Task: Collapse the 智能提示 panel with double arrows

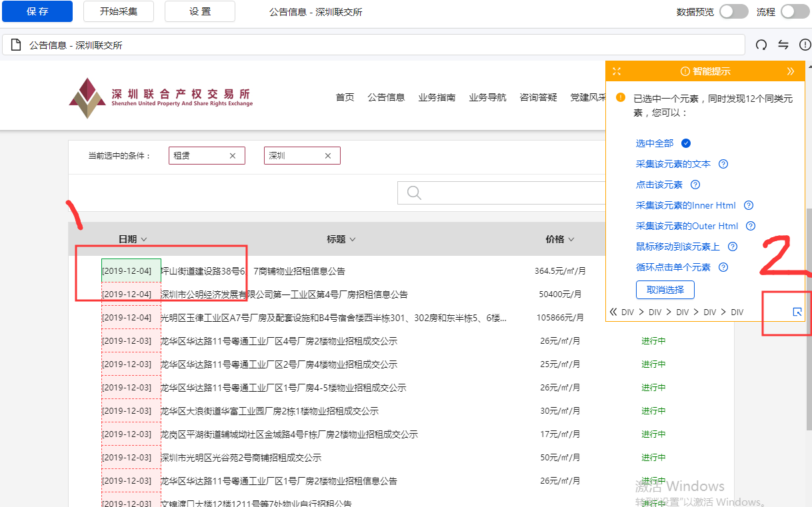Action: tap(791, 71)
